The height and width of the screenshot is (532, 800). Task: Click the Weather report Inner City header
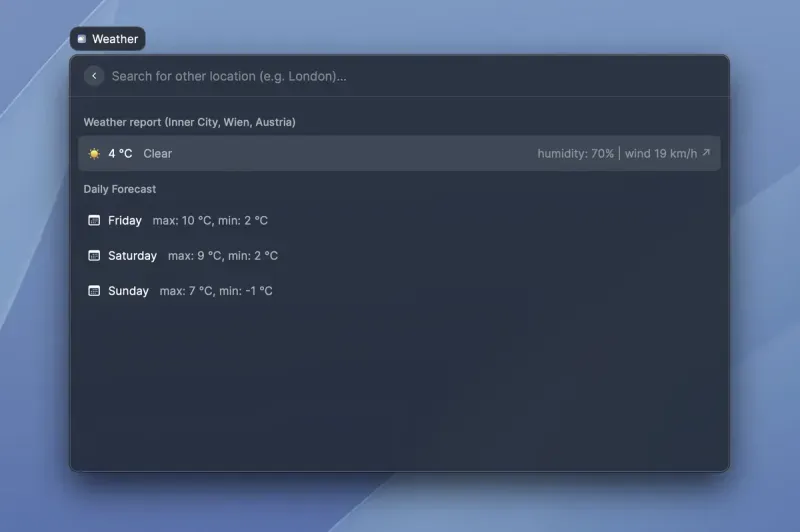tap(189, 122)
